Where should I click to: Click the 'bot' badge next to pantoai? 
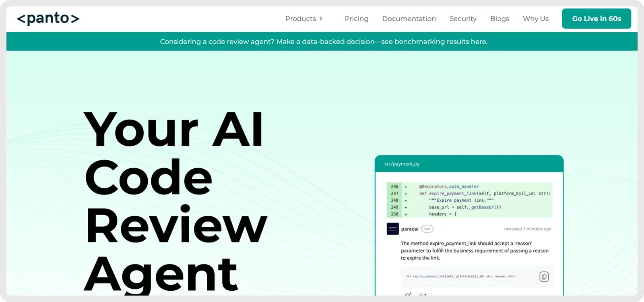tap(427, 229)
